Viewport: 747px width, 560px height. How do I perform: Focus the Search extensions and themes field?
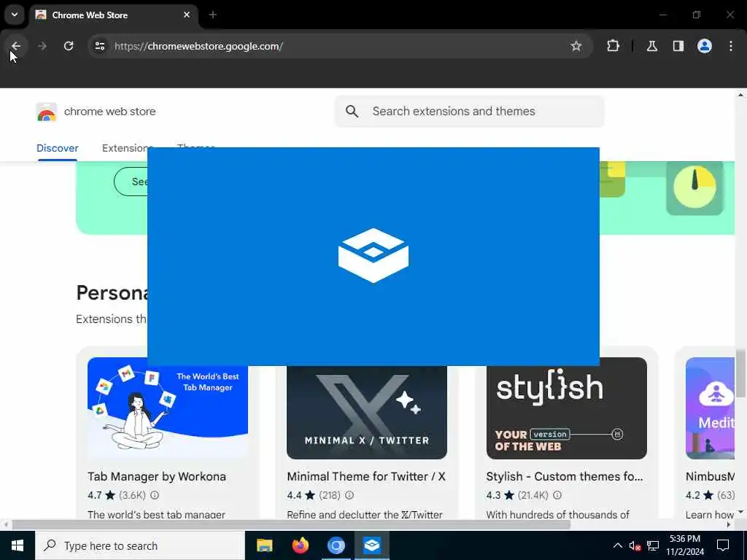pos(469,112)
